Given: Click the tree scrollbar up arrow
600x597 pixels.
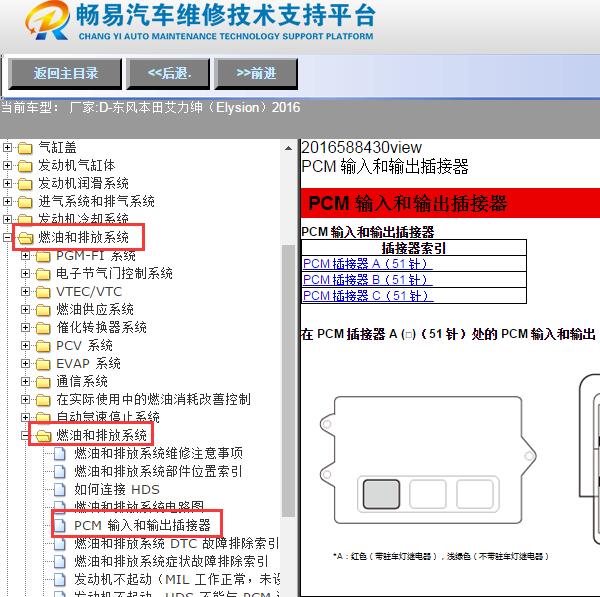Looking at the screenshot, I should pyautogui.click(x=289, y=148).
